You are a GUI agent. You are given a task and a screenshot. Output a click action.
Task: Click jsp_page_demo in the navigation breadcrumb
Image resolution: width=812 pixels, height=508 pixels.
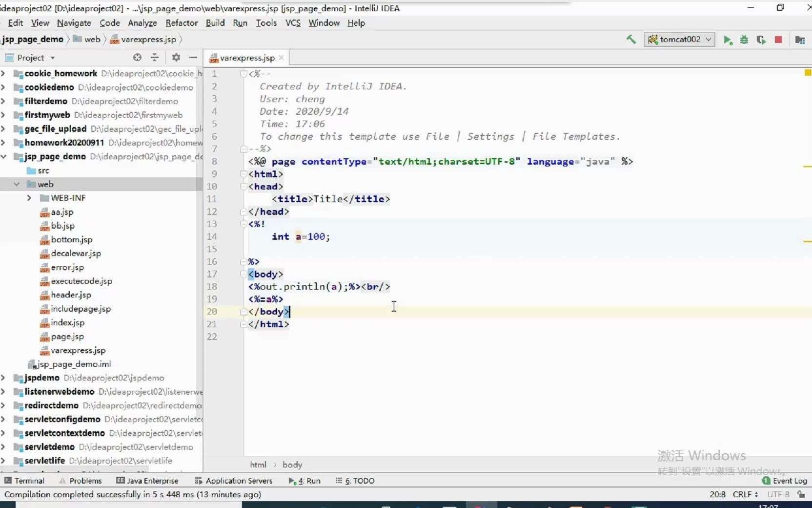[x=33, y=40]
